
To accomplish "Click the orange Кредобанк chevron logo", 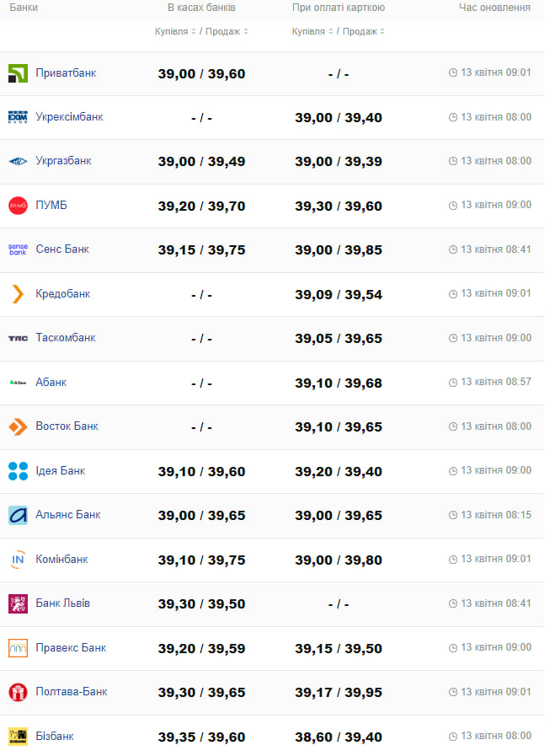I will click(x=18, y=294).
